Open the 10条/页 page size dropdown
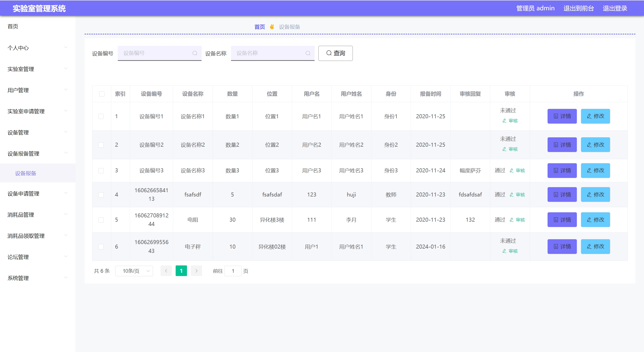 click(x=134, y=271)
